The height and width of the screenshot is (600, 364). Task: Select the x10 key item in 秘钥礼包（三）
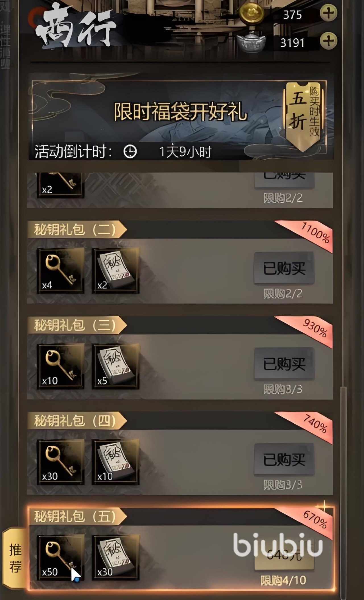point(61,366)
